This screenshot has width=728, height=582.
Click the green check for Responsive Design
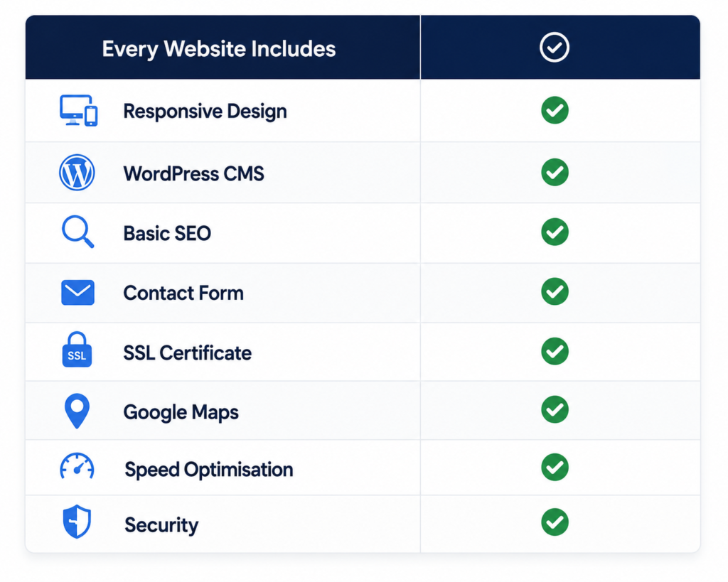coord(555,110)
